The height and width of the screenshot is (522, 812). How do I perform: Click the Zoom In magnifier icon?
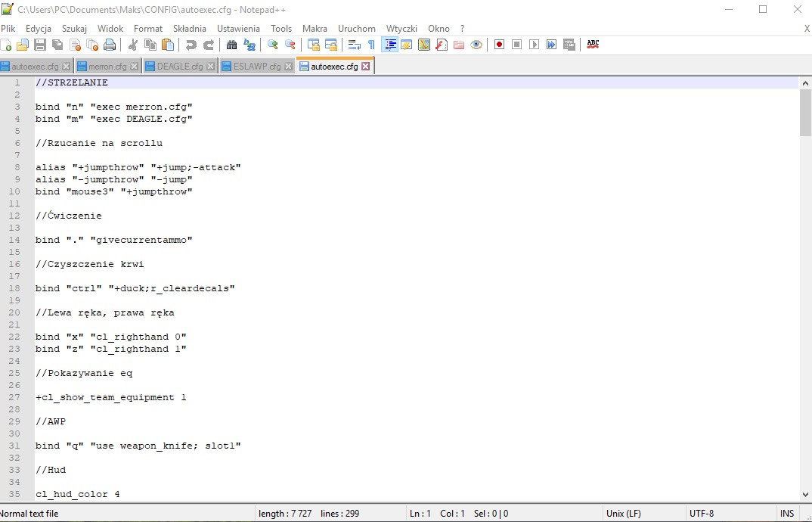[272, 45]
